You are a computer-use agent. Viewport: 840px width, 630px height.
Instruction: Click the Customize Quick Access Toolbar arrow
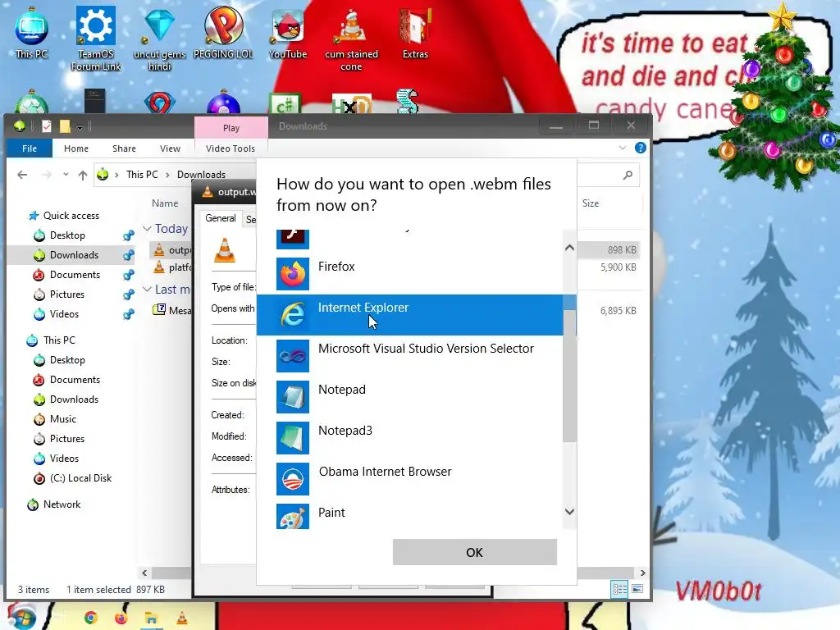click(80, 126)
